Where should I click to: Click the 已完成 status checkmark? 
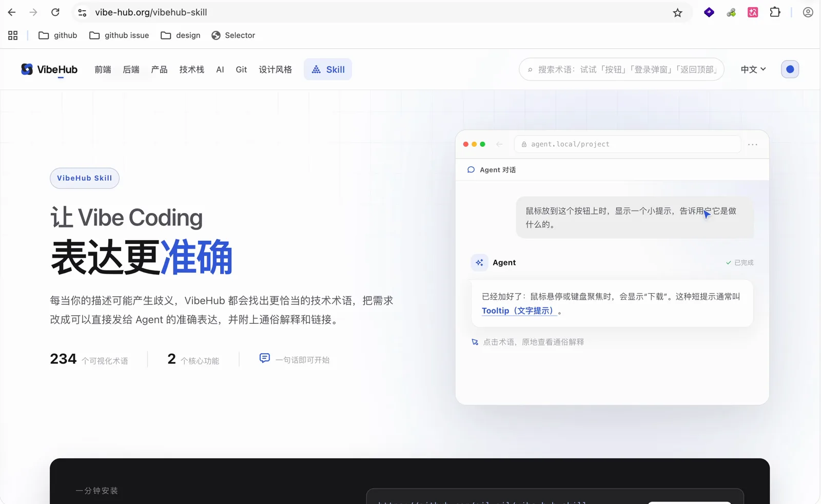(x=729, y=263)
